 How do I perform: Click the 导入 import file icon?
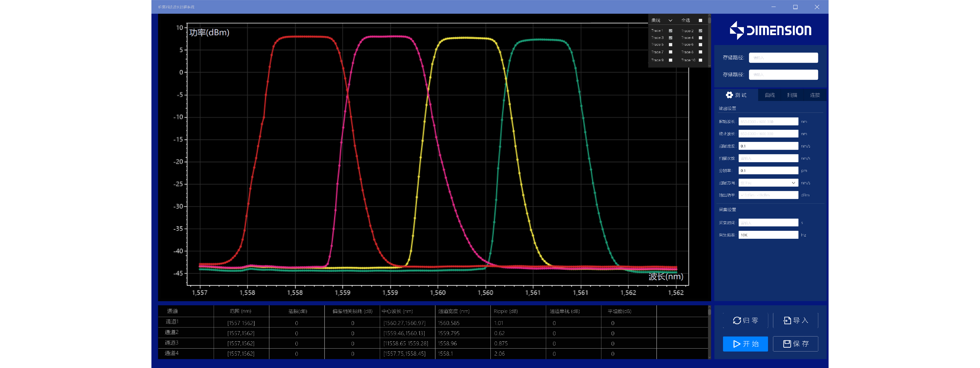(x=787, y=320)
